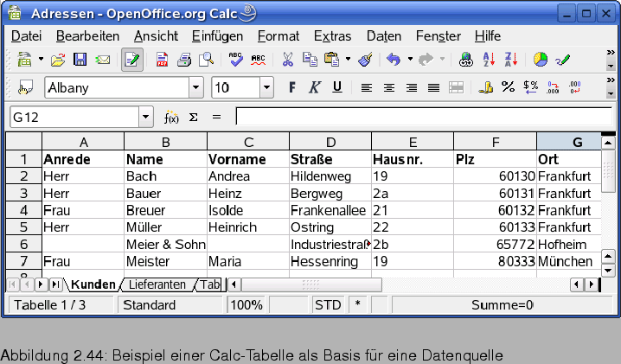
Task: Open dropdown arrow next to Paste icon
Action: 348,60
